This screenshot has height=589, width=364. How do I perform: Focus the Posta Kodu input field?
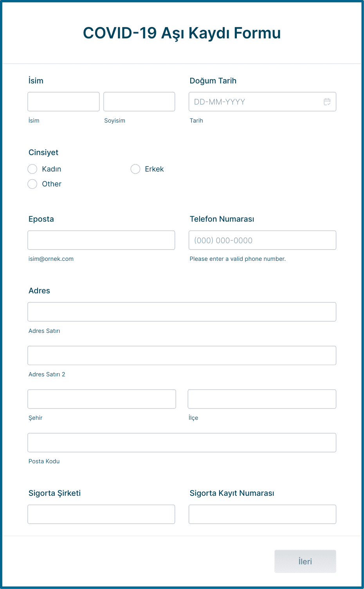pos(182,443)
